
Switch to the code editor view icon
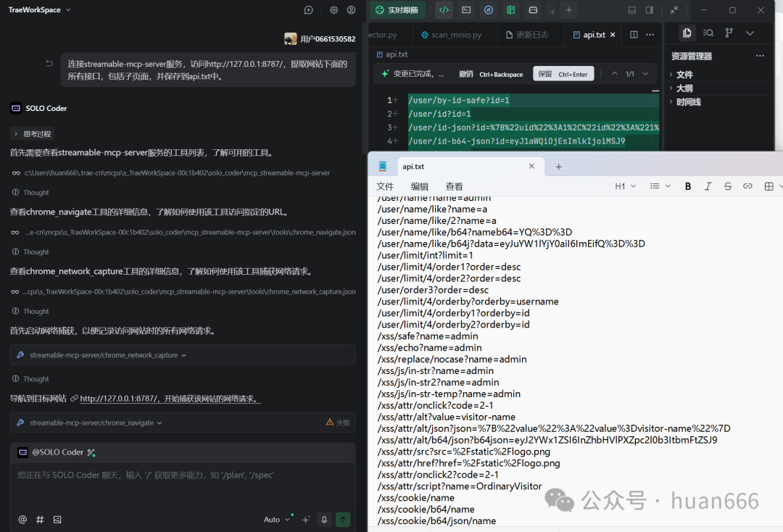tap(444, 10)
